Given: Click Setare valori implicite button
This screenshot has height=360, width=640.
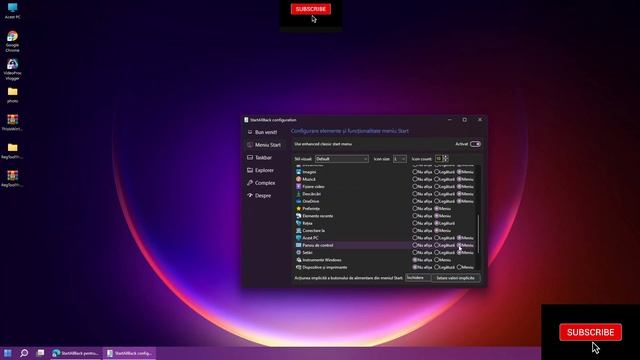Looking at the screenshot, I should tap(456, 278).
